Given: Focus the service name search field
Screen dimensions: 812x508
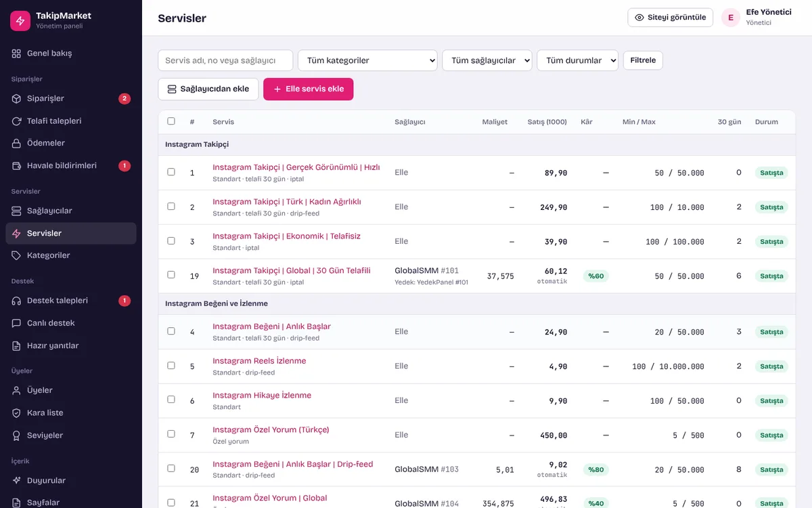Looking at the screenshot, I should pos(225,60).
